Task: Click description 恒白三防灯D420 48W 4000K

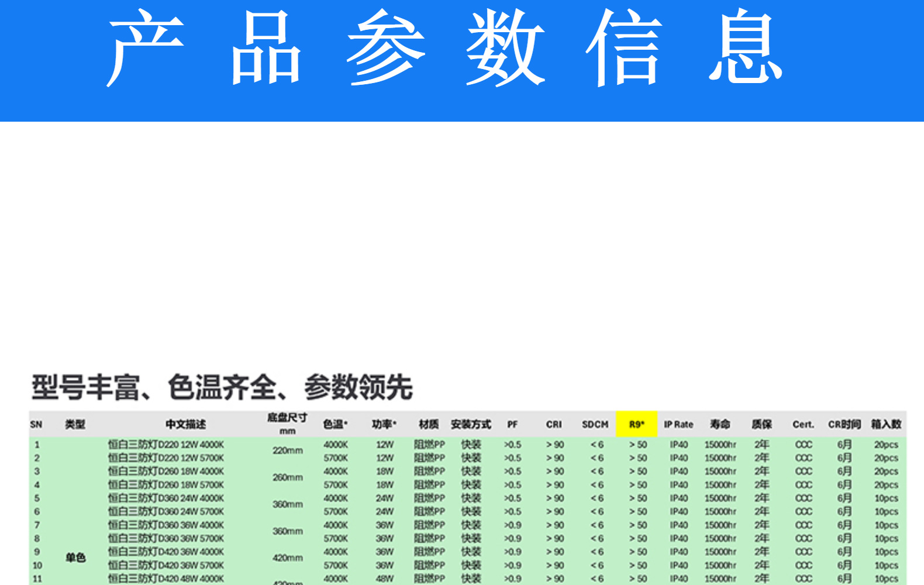Action: click(x=166, y=579)
